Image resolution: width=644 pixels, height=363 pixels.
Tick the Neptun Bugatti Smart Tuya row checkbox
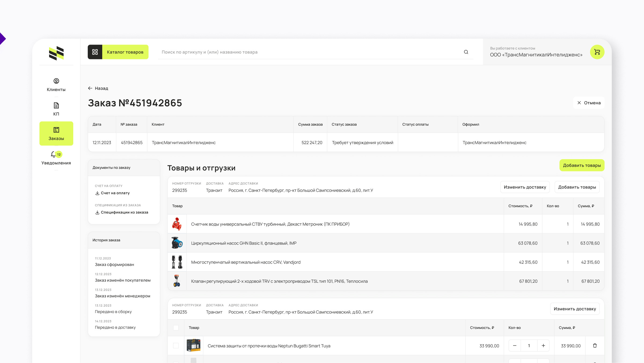pyautogui.click(x=176, y=346)
